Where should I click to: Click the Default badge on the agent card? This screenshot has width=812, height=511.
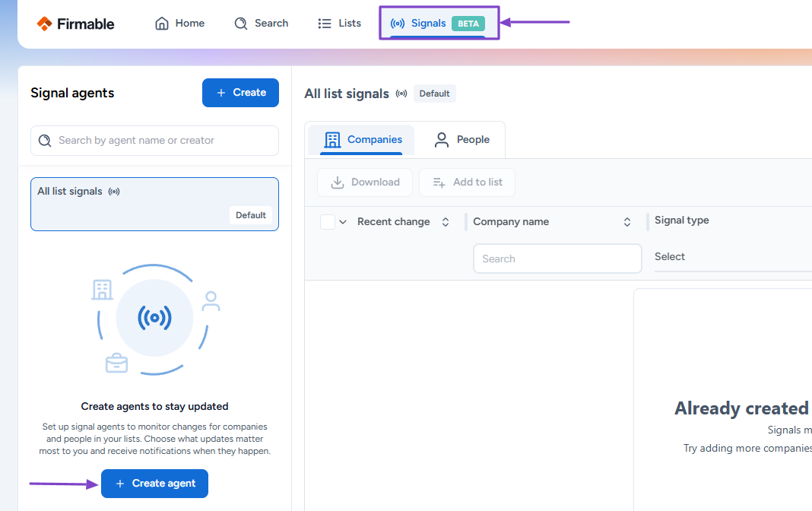coord(251,215)
